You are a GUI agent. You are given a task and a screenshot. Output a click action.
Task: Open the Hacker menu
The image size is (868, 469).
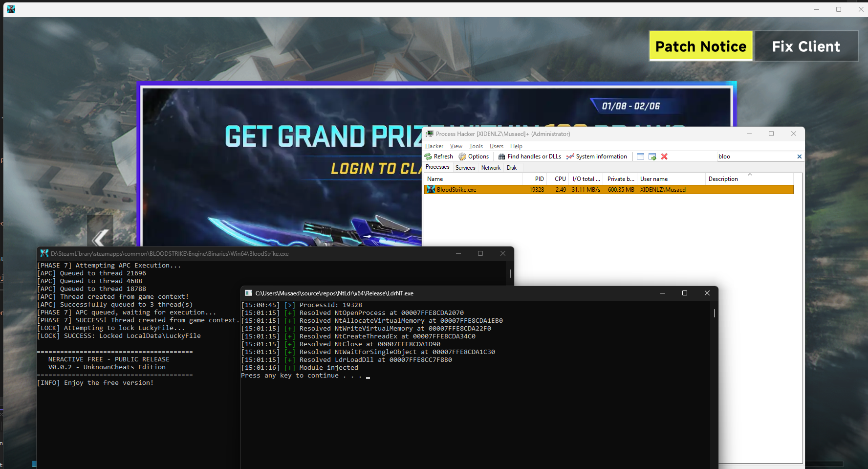click(x=434, y=146)
